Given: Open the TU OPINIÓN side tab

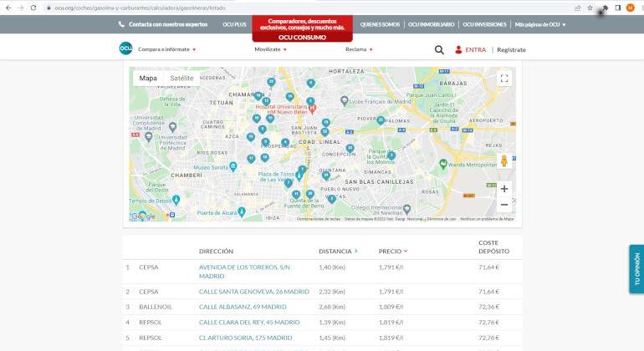Looking at the screenshot, I should coord(636,269).
